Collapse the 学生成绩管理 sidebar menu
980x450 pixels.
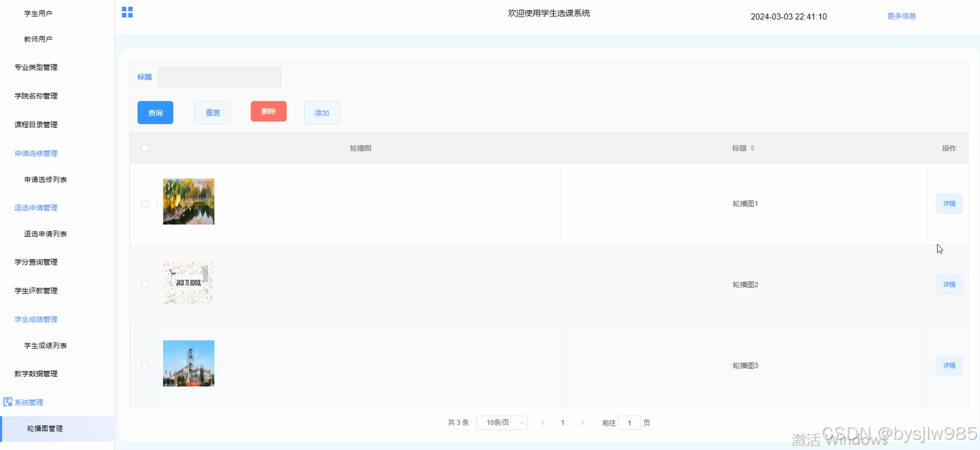pyautogui.click(x=36, y=319)
